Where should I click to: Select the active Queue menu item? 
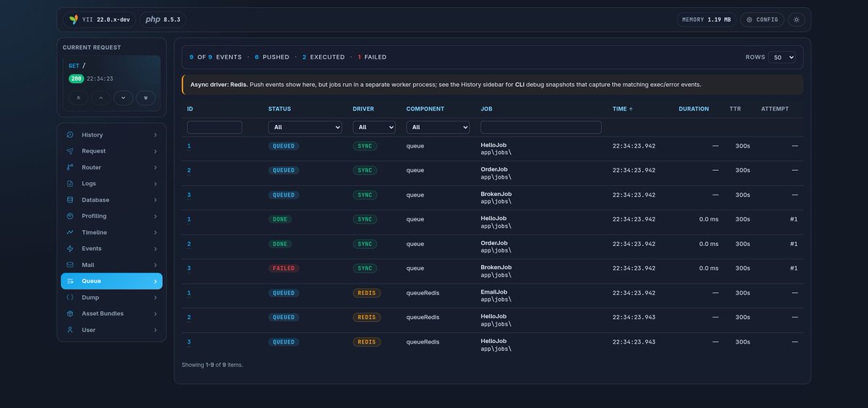click(x=111, y=281)
